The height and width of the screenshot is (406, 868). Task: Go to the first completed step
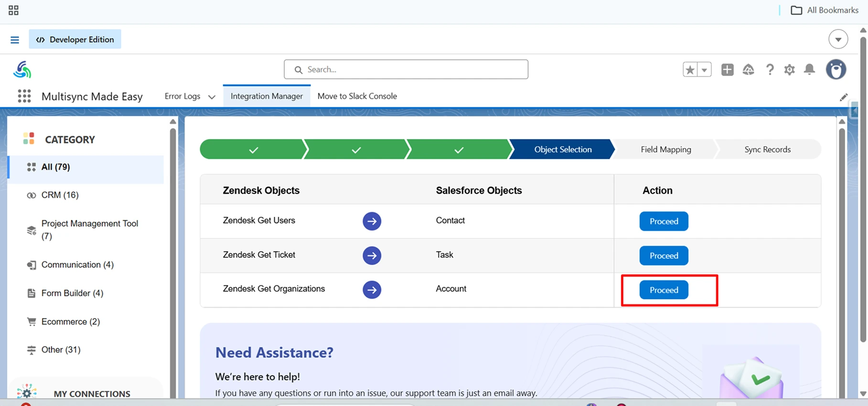253,150
